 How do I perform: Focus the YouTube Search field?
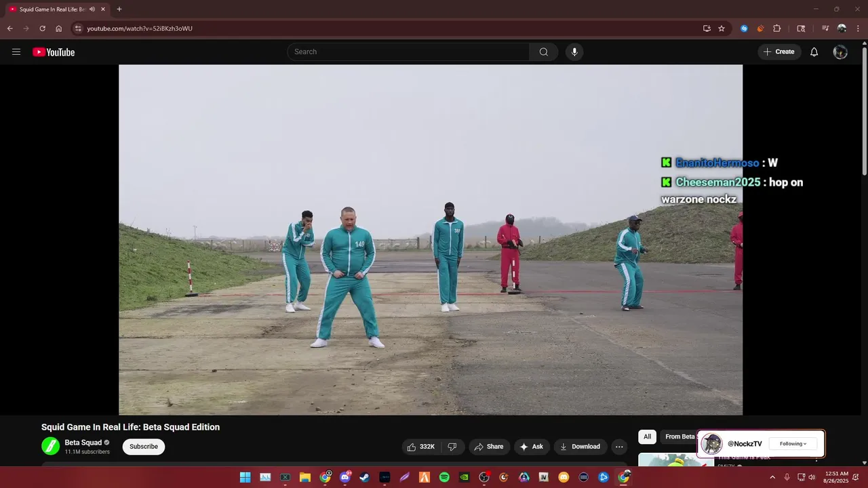tap(408, 52)
